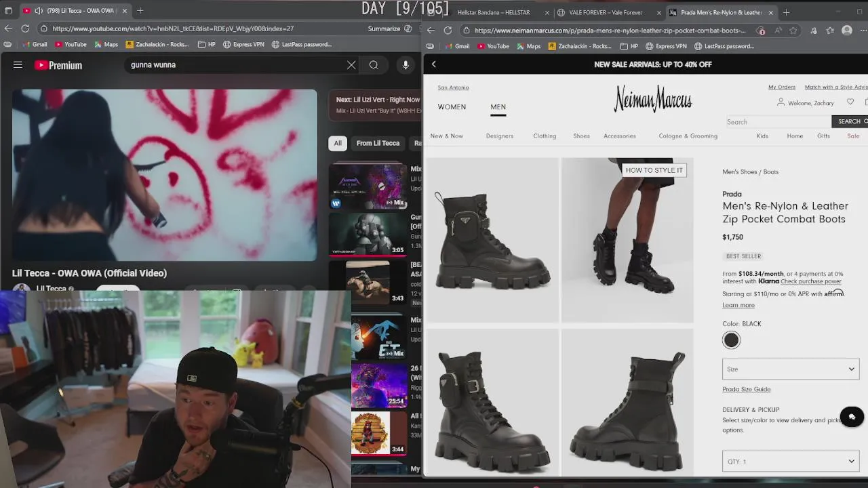Open Gmail bookmark in YouTube window
Image resolution: width=868 pixels, height=488 pixels.
click(35, 45)
